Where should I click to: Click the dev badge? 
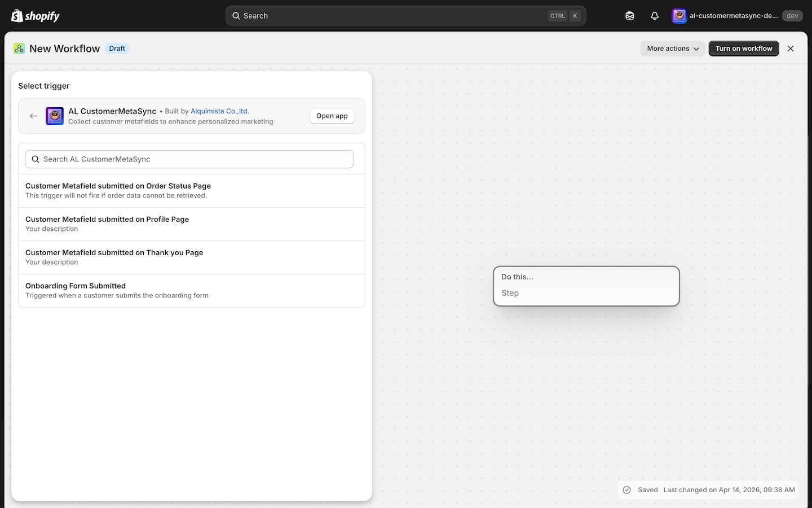tap(792, 16)
